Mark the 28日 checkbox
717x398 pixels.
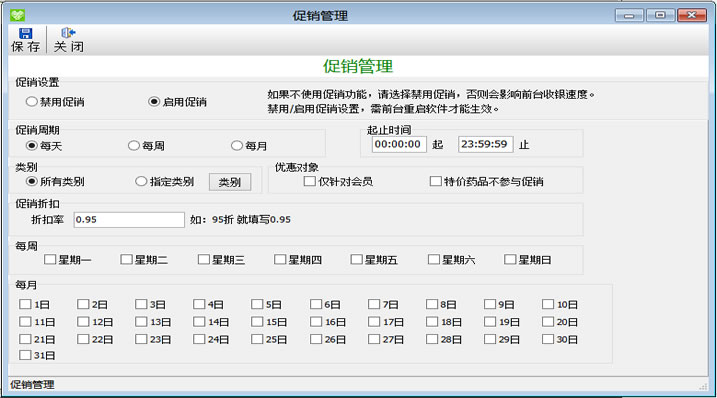(x=432, y=339)
